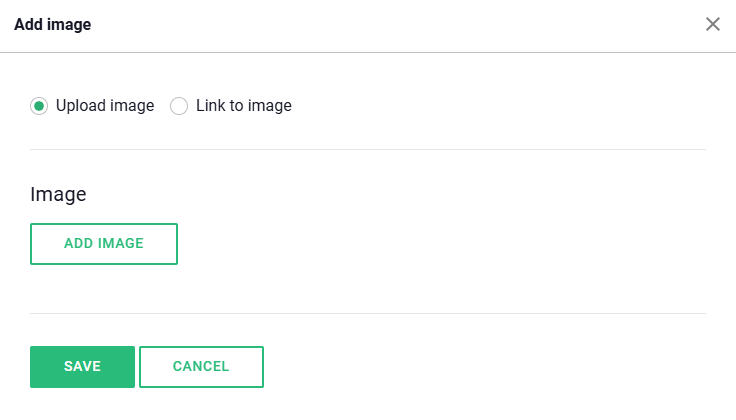Click the X at the dialog's top-right corner

pos(713,24)
